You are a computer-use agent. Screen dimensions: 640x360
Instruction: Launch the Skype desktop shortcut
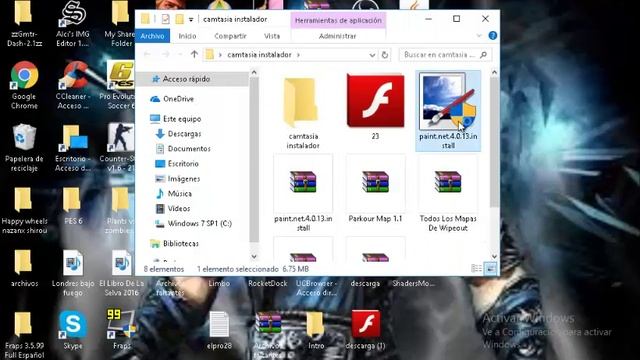click(x=73, y=330)
